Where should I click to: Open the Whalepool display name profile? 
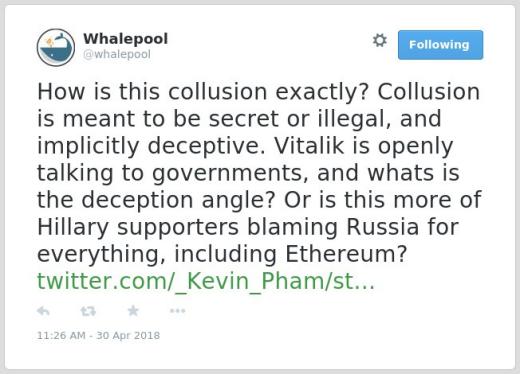125,39
